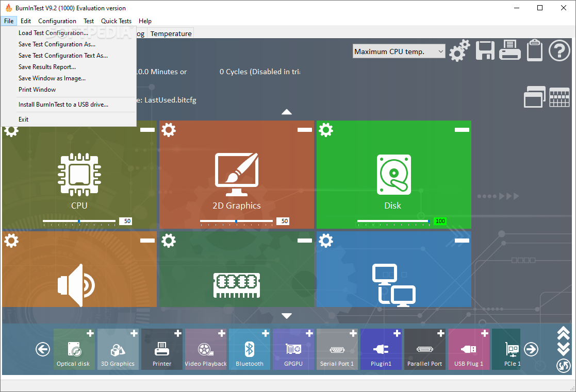Open the Maximum CPU temp. dropdown
576x392 pixels.
pyautogui.click(x=399, y=52)
